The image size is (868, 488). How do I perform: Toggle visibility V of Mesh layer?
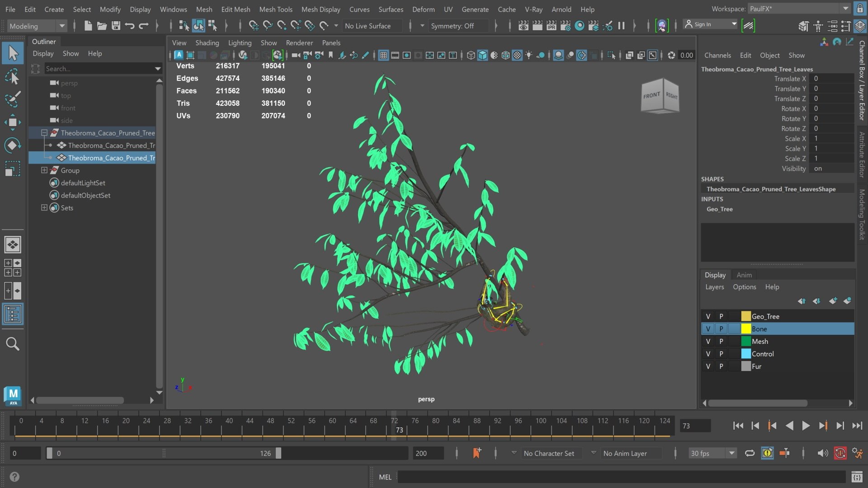tap(708, 341)
